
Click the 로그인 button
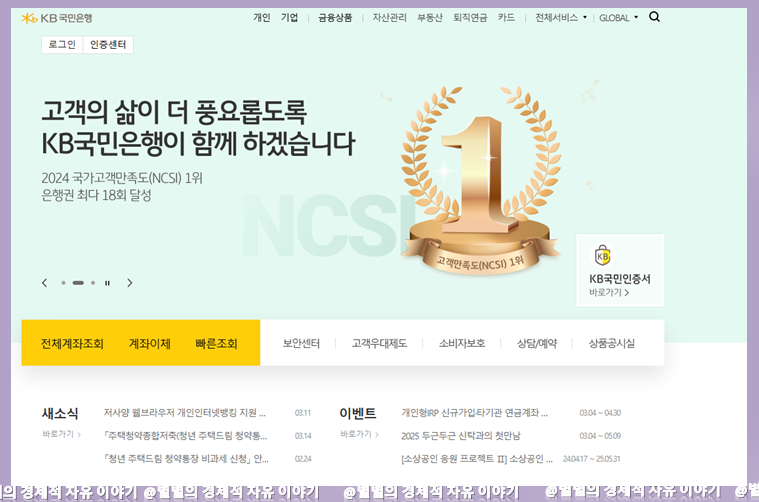click(62, 45)
